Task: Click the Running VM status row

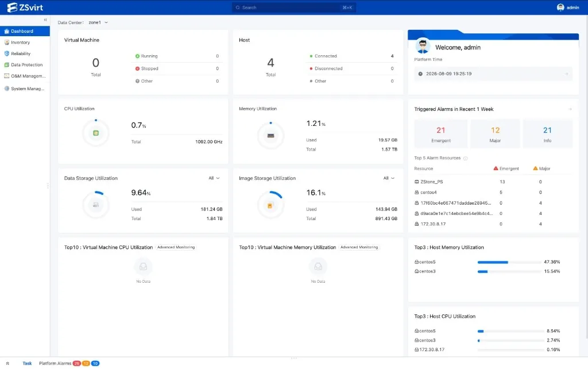Action: [x=177, y=56]
